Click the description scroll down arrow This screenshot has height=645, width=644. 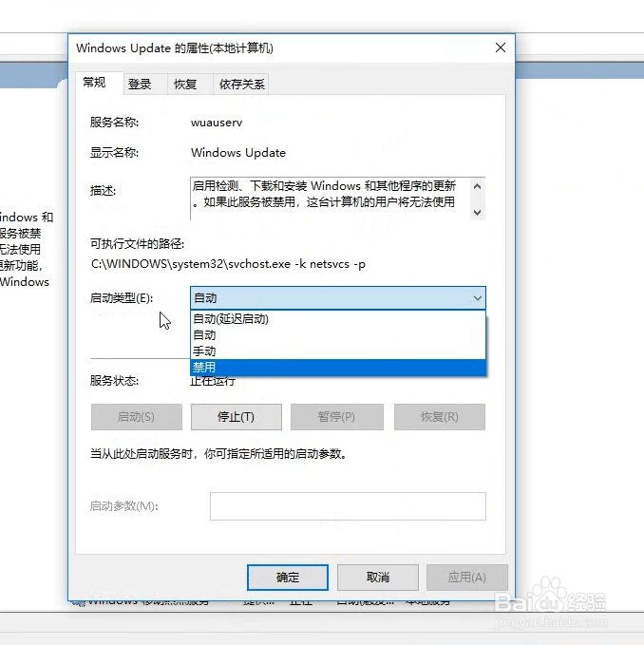[477, 212]
